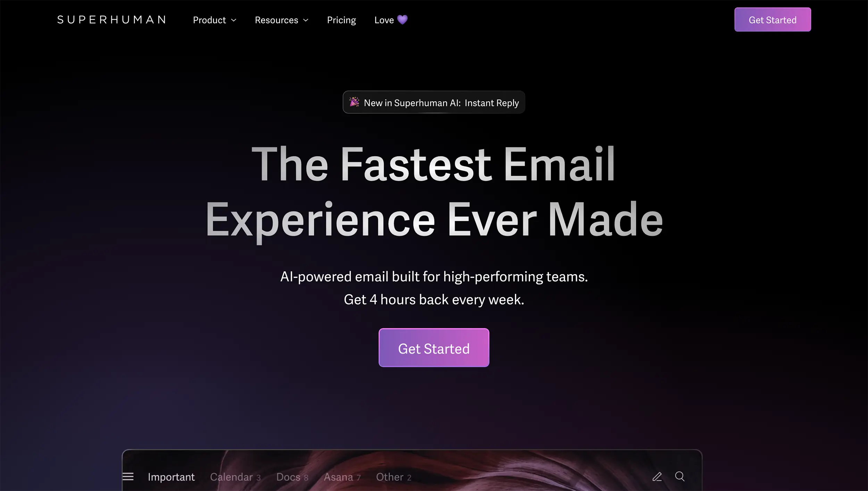Click the Love menu item

coord(391,20)
